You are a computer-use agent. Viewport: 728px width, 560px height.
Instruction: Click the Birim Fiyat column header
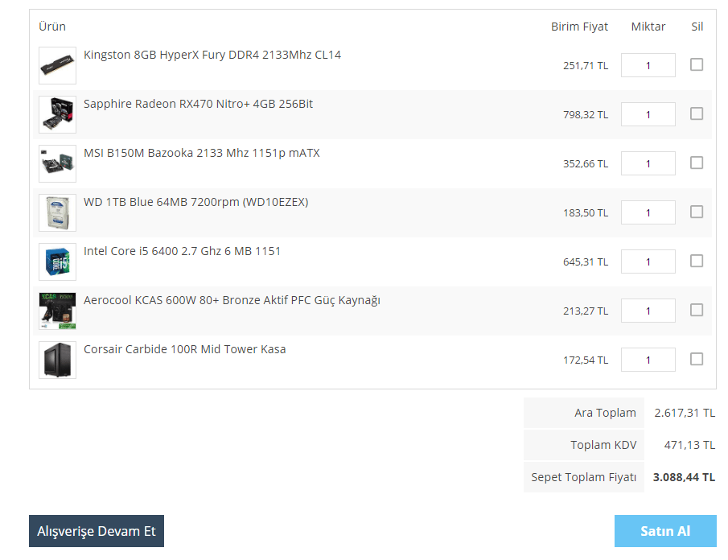pyautogui.click(x=579, y=27)
